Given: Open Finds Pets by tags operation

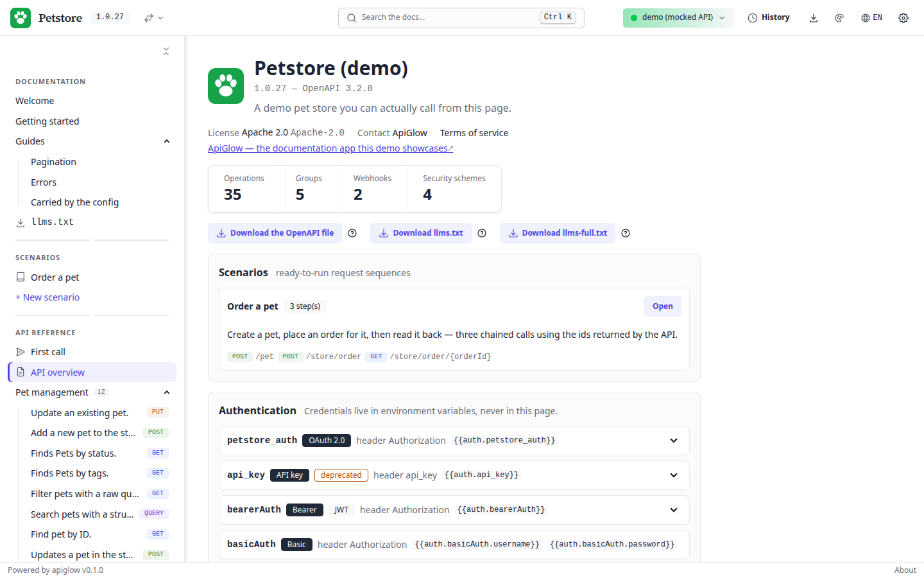Looking at the screenshot, I should tap(99, 473).
